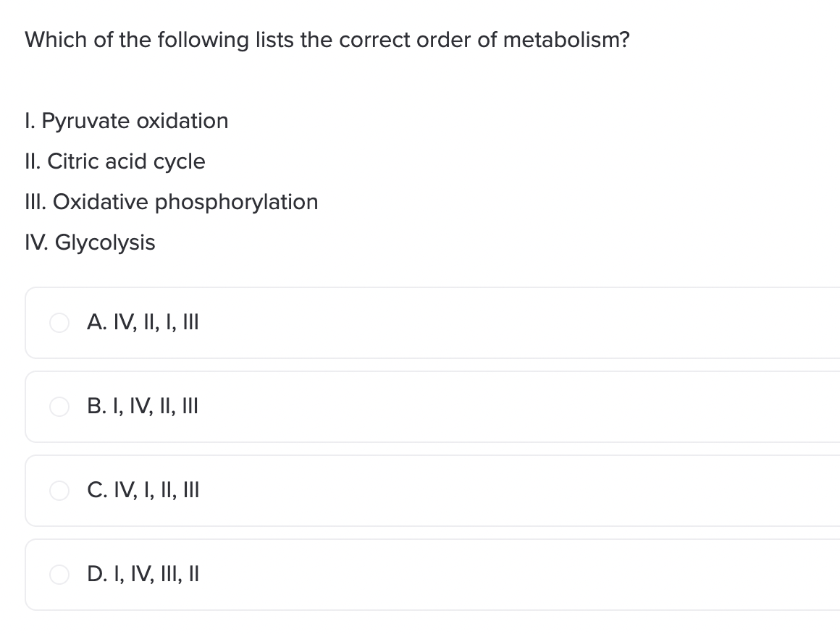Click answer text 'C. IV, I, II, III'
This screenshot has height=634, width=840.
(x=143, y=490)
